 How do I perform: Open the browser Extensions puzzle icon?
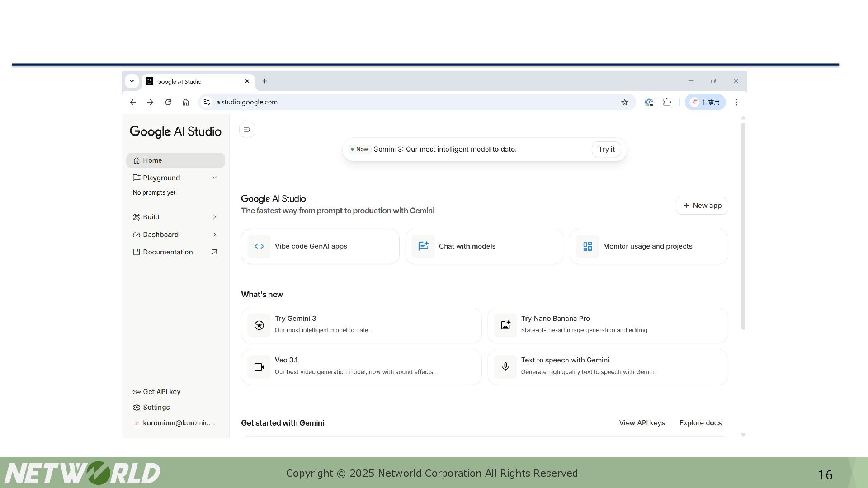pyautogui.click(x=667, y=102)
